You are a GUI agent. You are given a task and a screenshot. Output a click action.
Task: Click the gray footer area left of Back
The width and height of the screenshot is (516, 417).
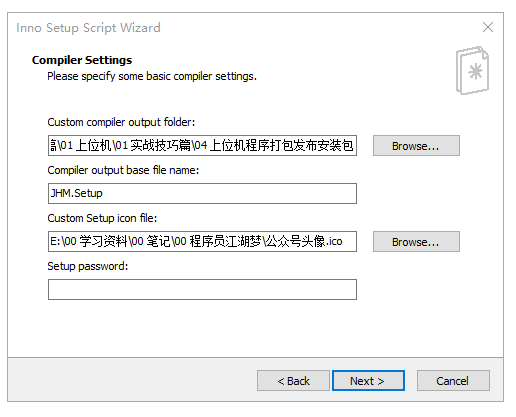[x=132, y=380]
